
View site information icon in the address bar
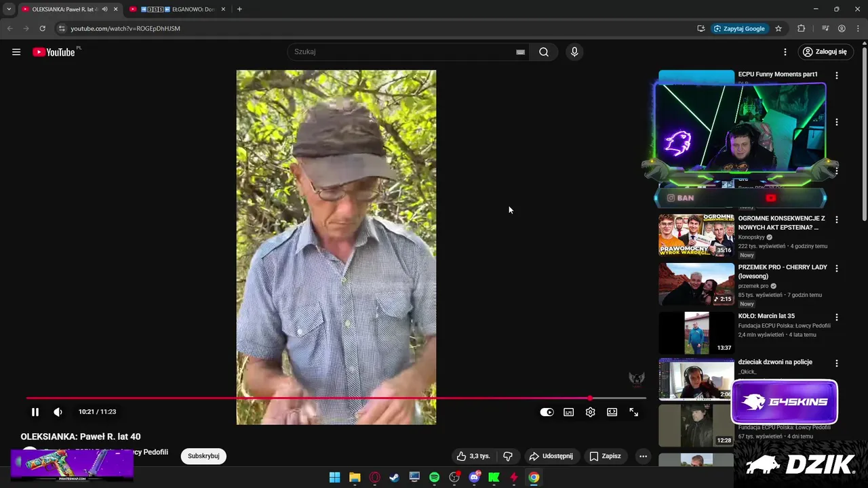click(62, 28)
